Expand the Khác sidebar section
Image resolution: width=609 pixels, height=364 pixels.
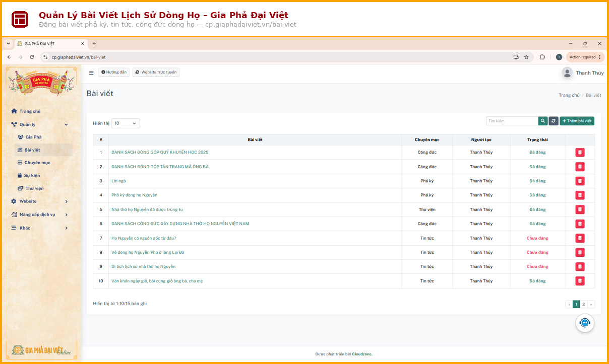point(40,228)
